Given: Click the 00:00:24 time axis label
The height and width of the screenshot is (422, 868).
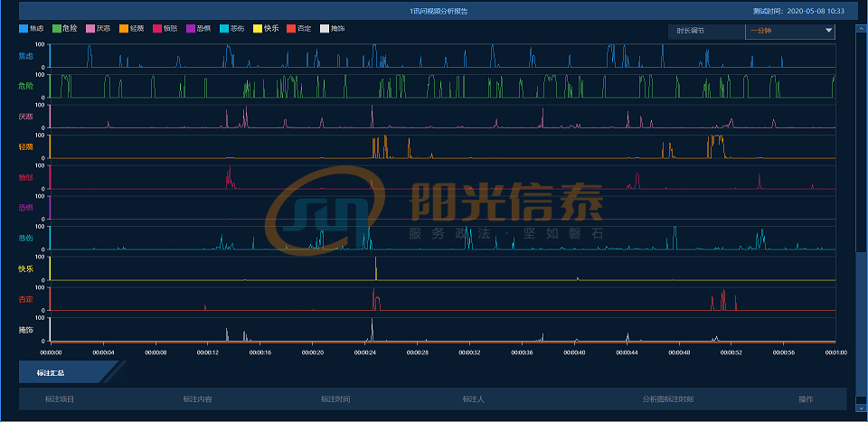Looking at the screenshot, I should pos(364,352).
